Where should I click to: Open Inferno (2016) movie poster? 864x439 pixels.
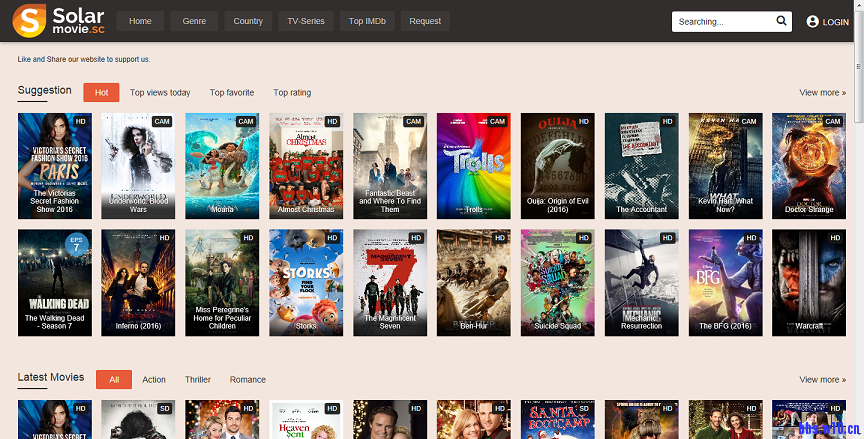click(138, 283)
